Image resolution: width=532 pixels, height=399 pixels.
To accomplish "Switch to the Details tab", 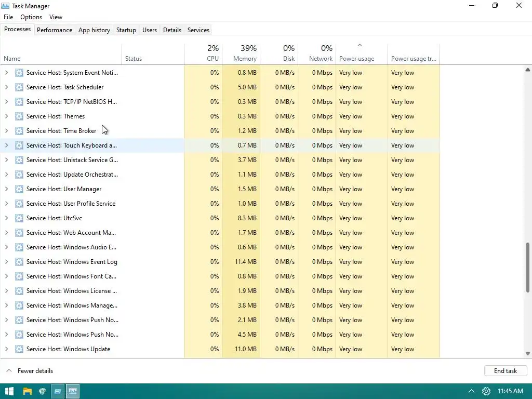I will pyautogui.click(x=172, y=30).
